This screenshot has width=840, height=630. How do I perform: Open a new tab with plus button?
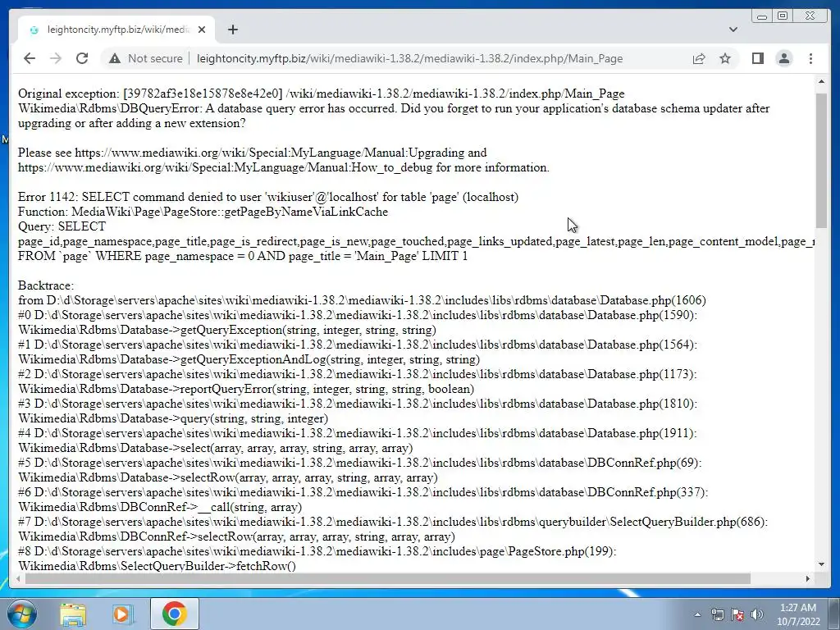232,30
